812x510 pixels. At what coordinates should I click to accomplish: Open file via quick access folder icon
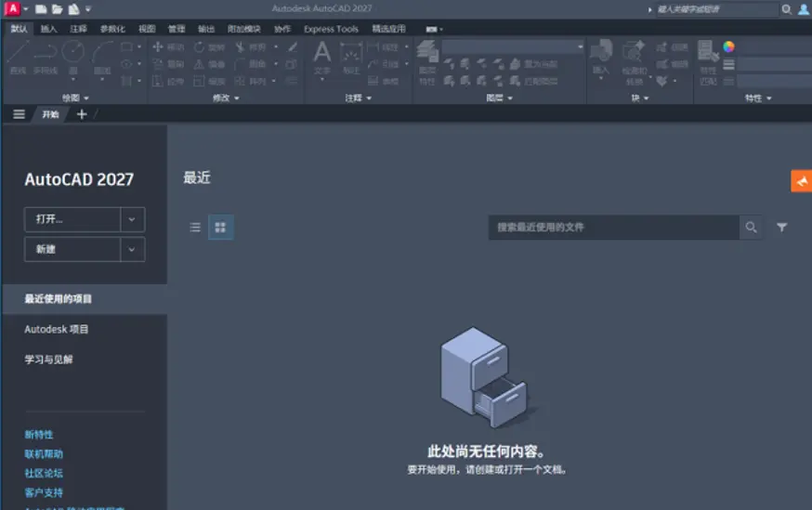(57, 8)
